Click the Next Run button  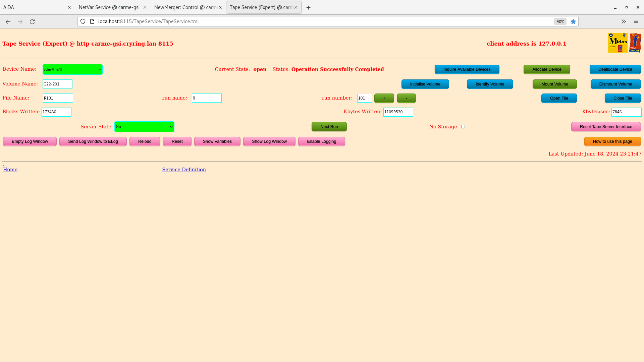[x=329, y=126]
